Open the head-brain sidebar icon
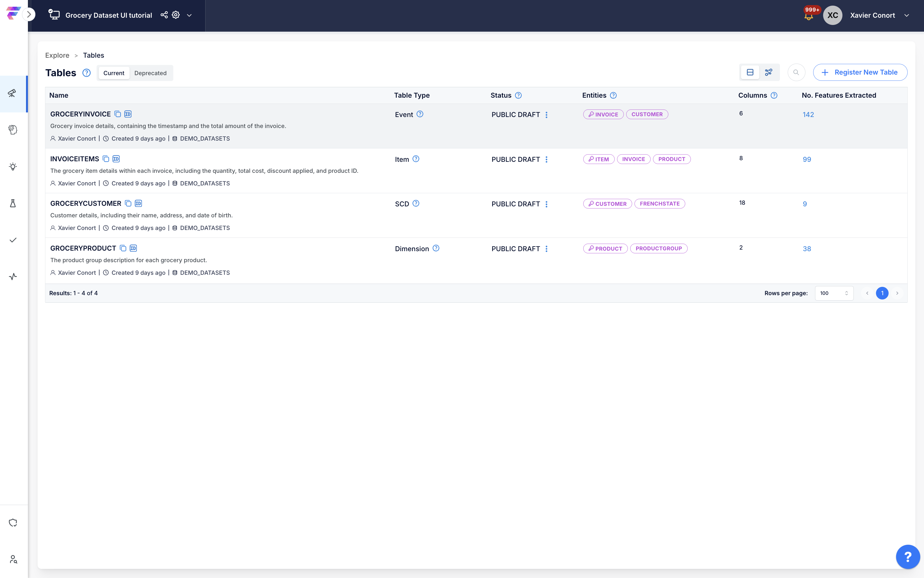This screenshot has height=578, width=924. (x=13, y=130)
